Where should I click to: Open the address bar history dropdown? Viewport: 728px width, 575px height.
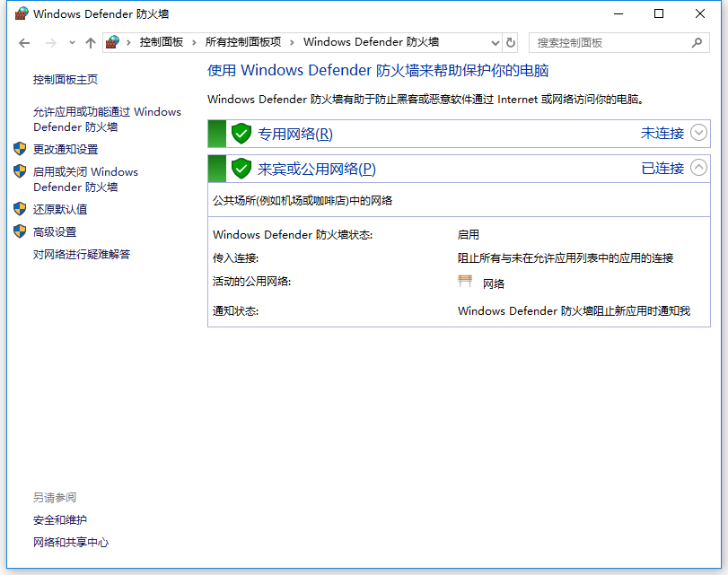496,43
